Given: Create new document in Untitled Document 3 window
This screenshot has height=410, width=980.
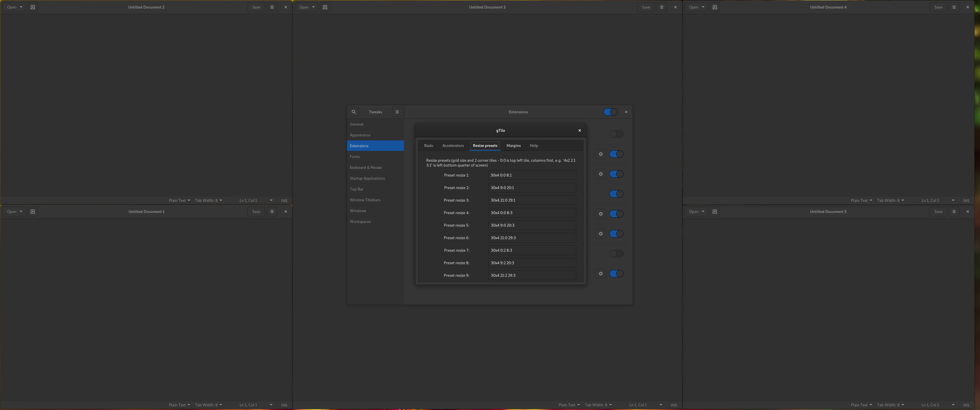Looking at the screenshot, I should tap(325, 7).
